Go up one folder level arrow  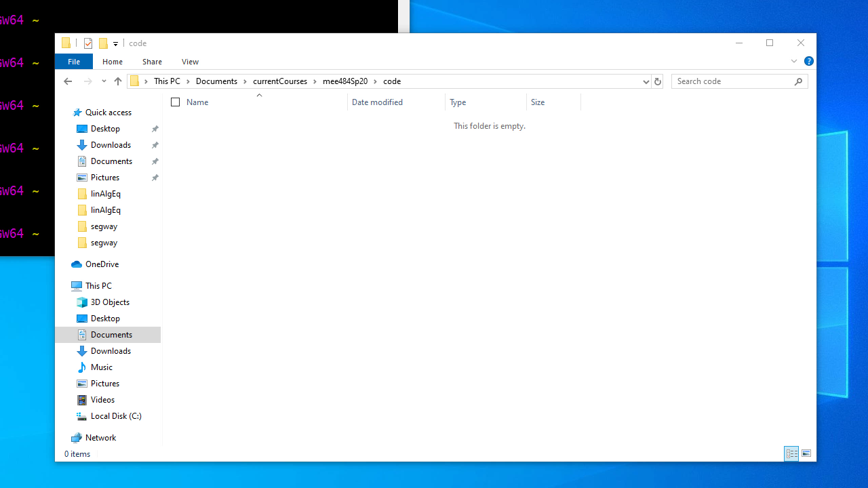coord(118,81)
